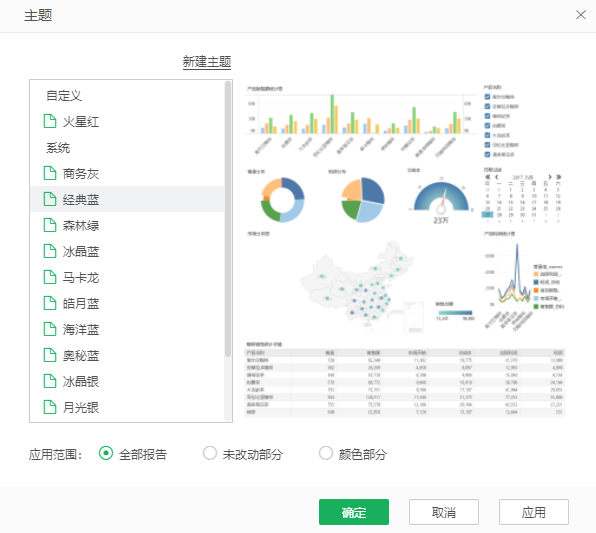Click the 取消 button
Viewport: 596px width, 533px height.
444,512
